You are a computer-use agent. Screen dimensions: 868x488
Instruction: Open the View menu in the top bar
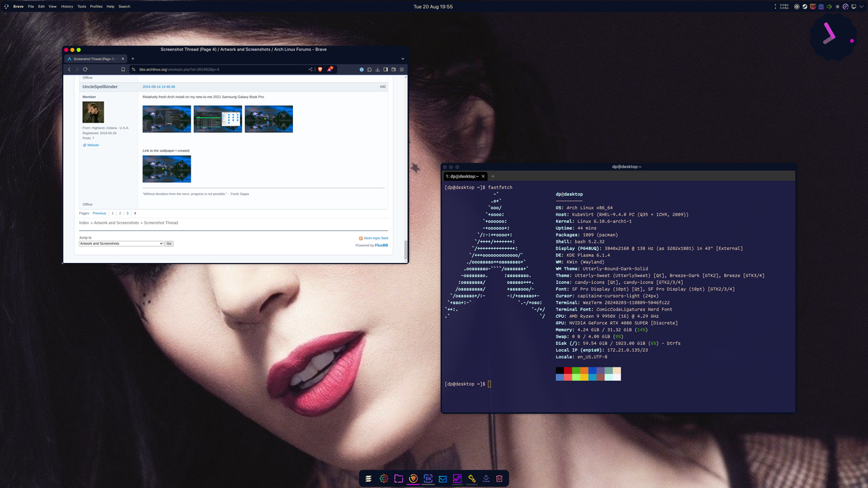(52, 6)
